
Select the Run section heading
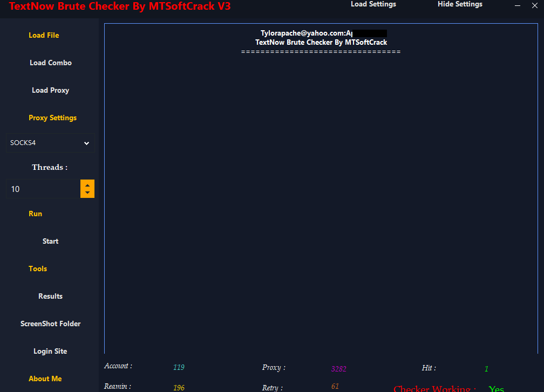36,214
